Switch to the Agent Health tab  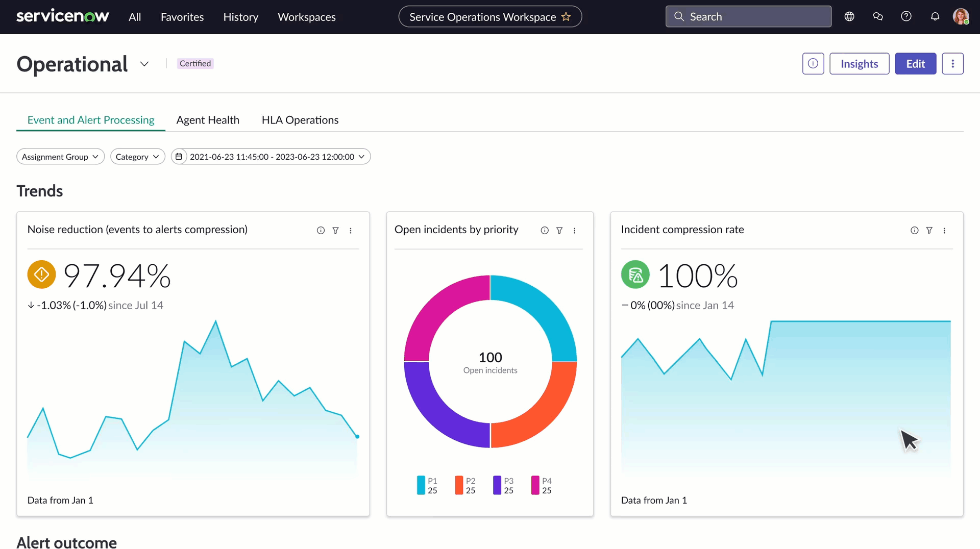coord(208,120)
